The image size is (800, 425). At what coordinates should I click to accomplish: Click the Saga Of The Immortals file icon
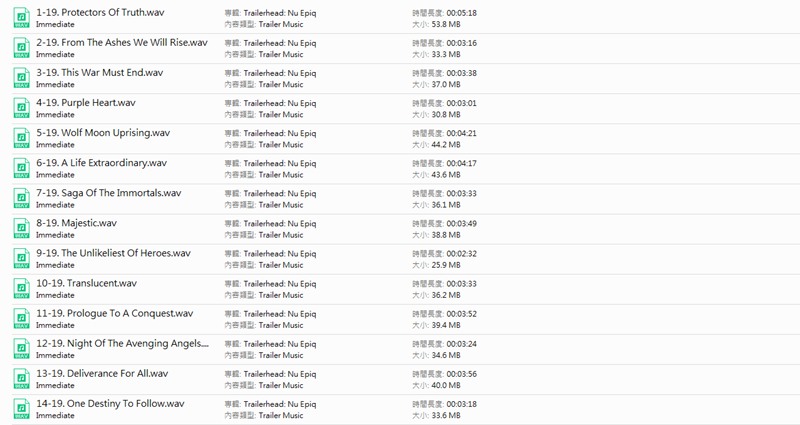[x=21, y=198]
